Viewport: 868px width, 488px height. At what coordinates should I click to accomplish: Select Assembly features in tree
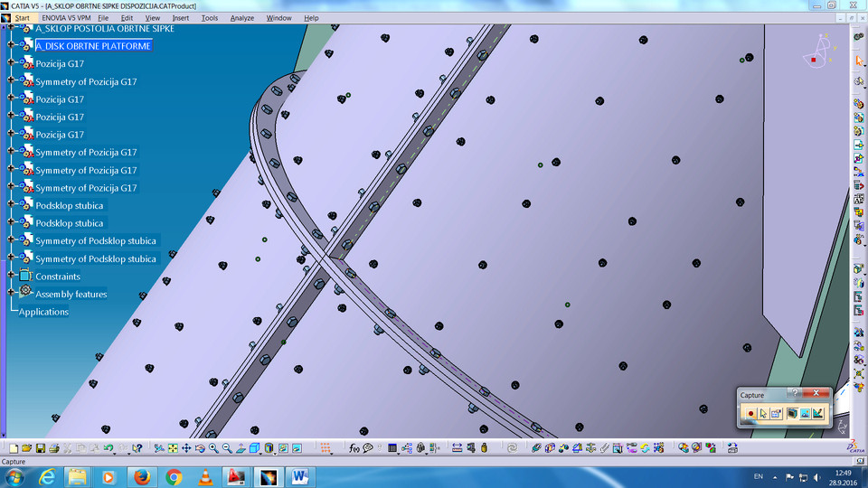click(x=71, y=295)
